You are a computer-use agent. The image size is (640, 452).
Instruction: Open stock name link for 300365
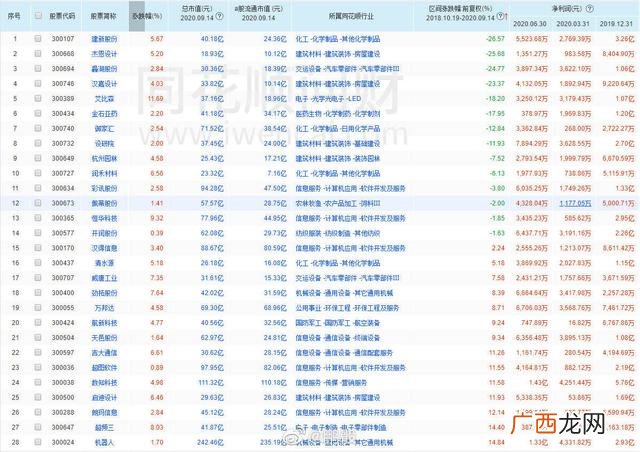click(104, 218)
